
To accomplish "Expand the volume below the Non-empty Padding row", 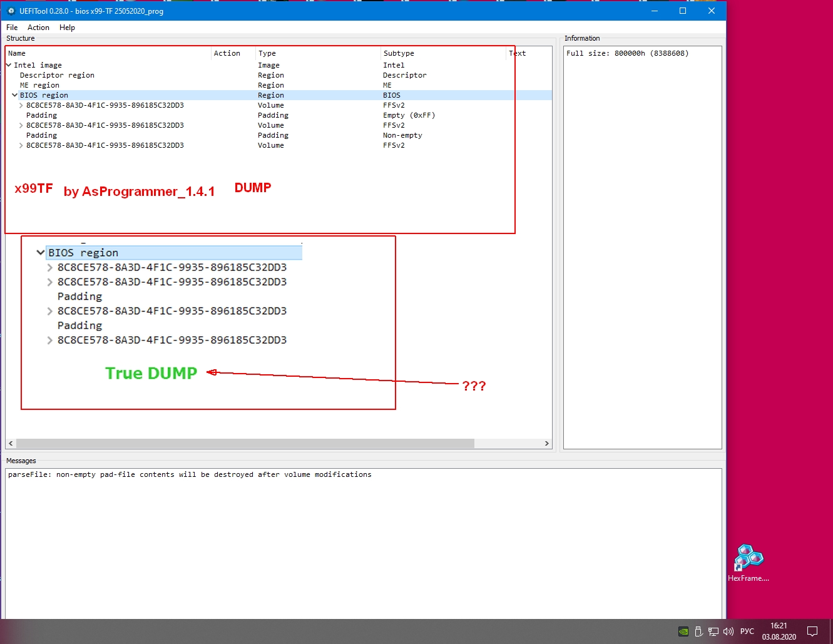I will coord(21,145).
